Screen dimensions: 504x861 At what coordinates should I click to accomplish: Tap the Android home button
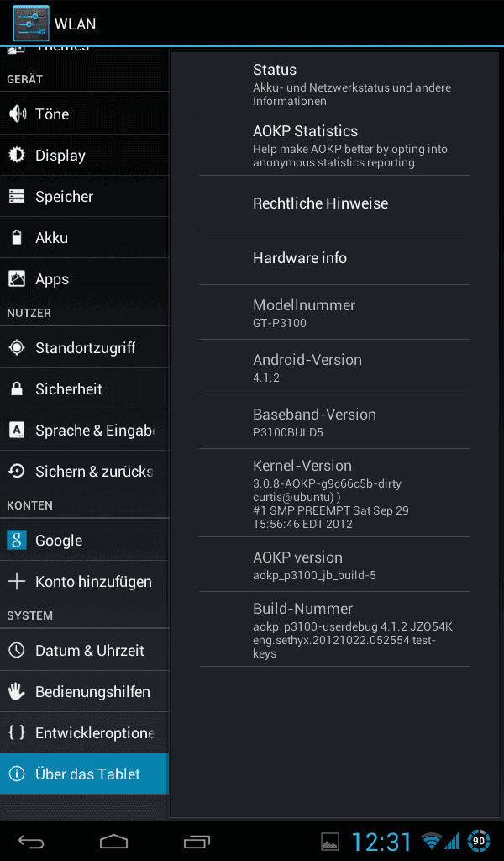(113, 841)
